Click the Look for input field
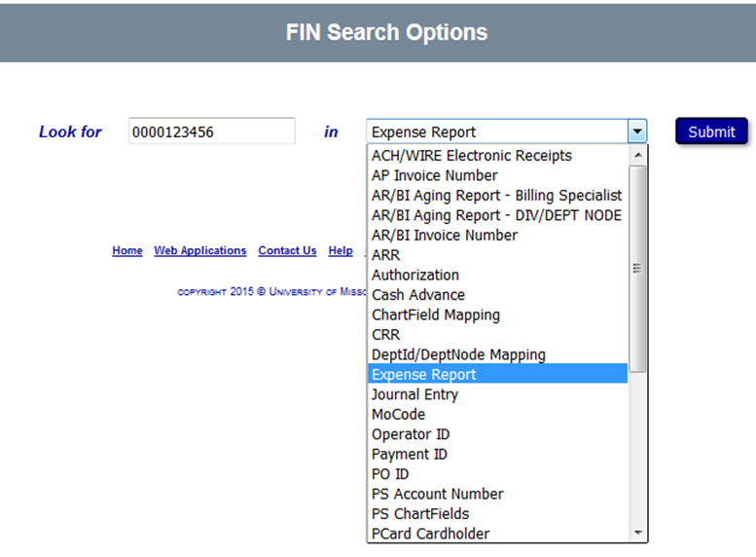756x557 pixels. [x=212, y=130]
